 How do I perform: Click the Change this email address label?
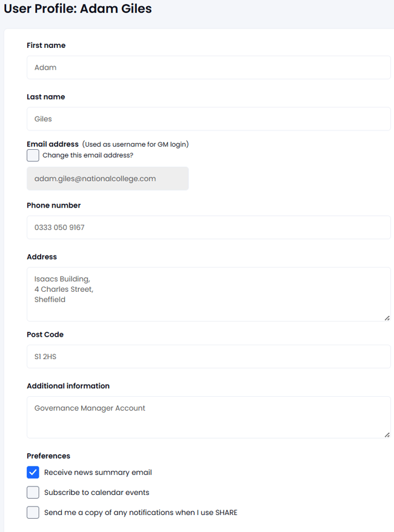pos(88,155)
